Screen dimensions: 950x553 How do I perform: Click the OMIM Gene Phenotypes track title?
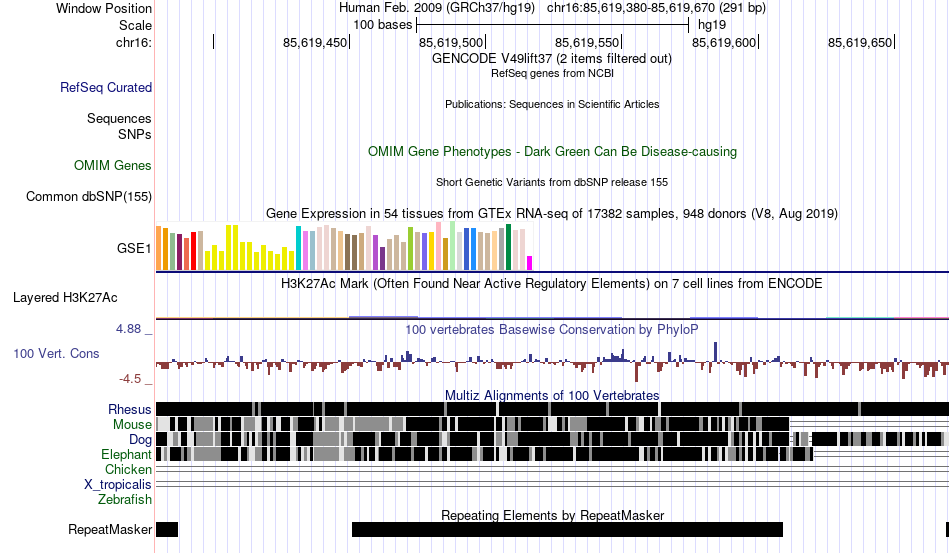[x=552, y=151]
